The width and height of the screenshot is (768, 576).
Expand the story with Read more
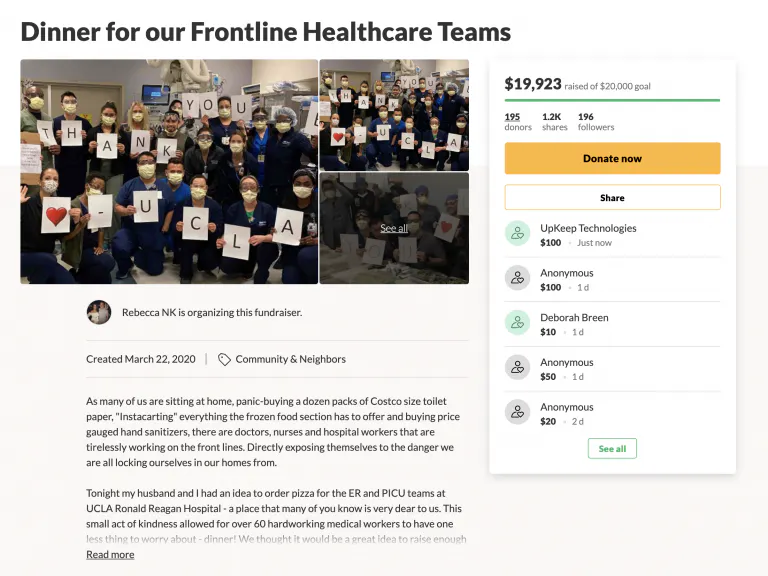[x=110, y=555]
